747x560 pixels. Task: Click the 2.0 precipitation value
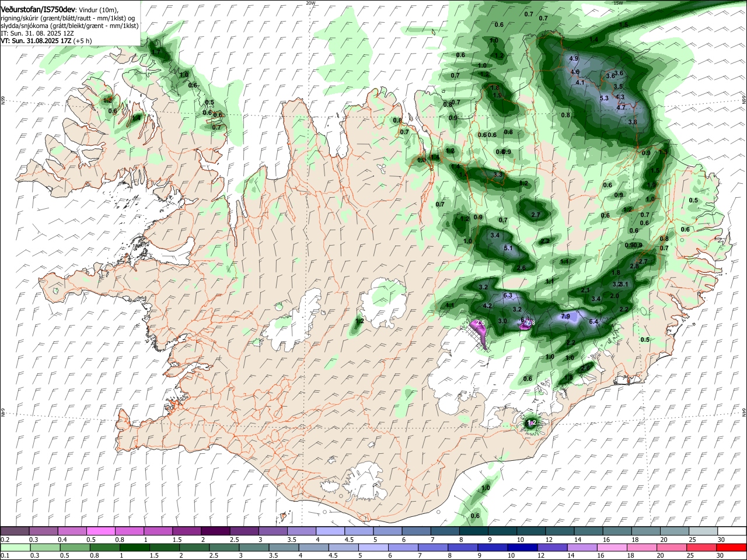click(x=614, y=296)
